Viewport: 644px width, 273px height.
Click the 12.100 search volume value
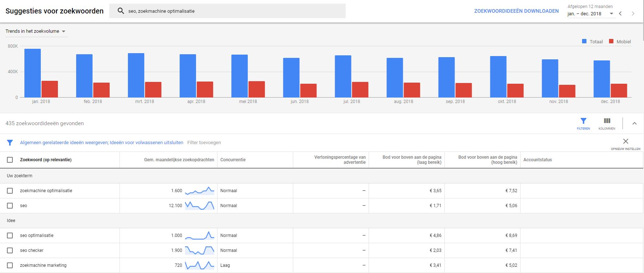click(x=175, y=206)
